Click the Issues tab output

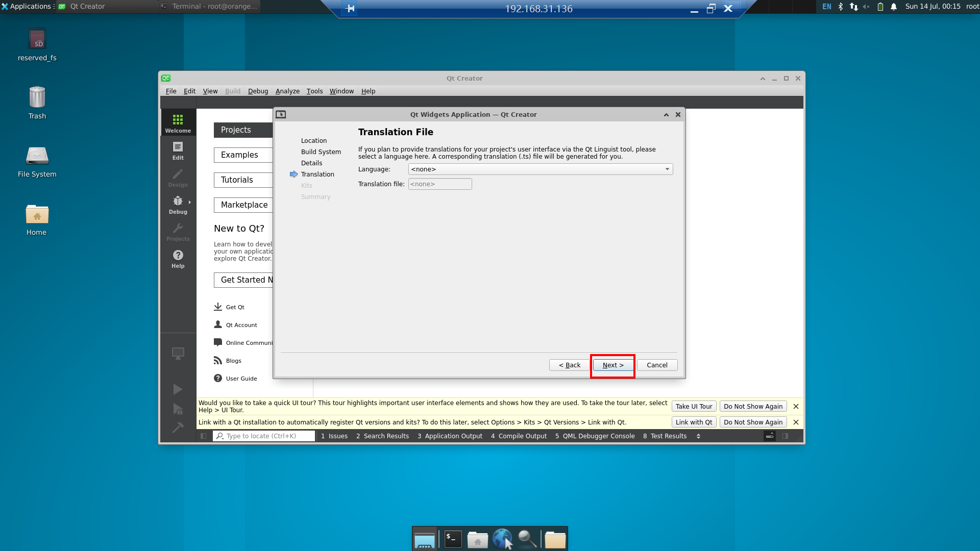(x=334, y=435)
